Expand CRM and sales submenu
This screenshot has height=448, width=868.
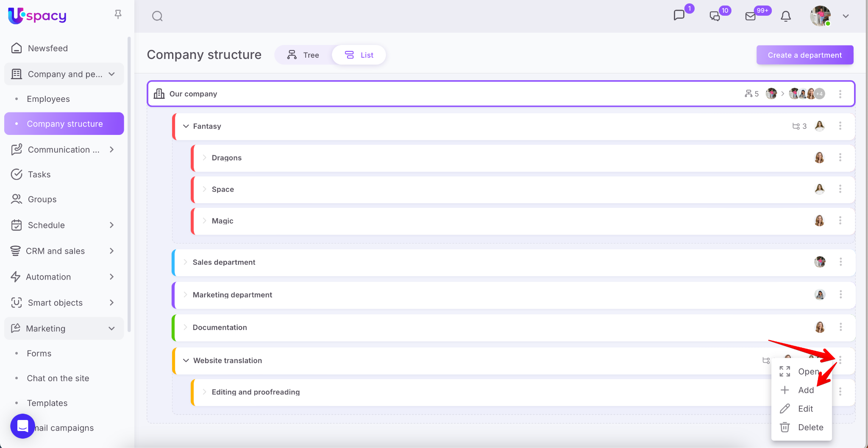pyautogui.click(x=111, y=251)
